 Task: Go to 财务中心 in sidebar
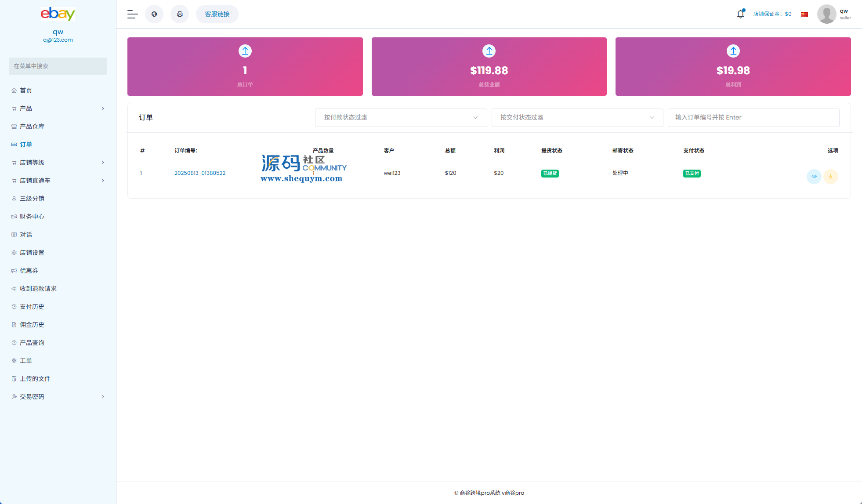32,217
